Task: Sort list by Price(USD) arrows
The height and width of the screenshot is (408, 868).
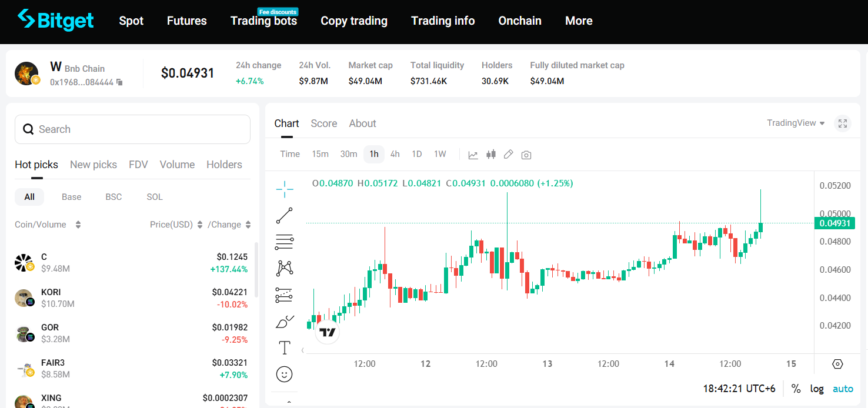Action: (x=200, y=225)
